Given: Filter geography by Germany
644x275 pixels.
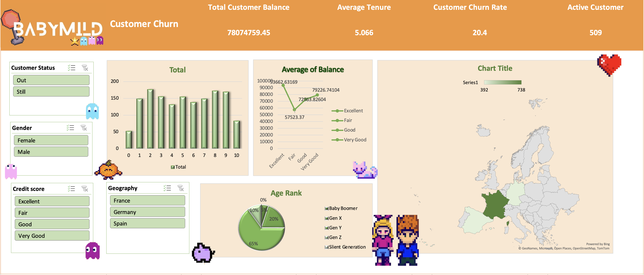Looking at the screenshot, I should 147,212.
